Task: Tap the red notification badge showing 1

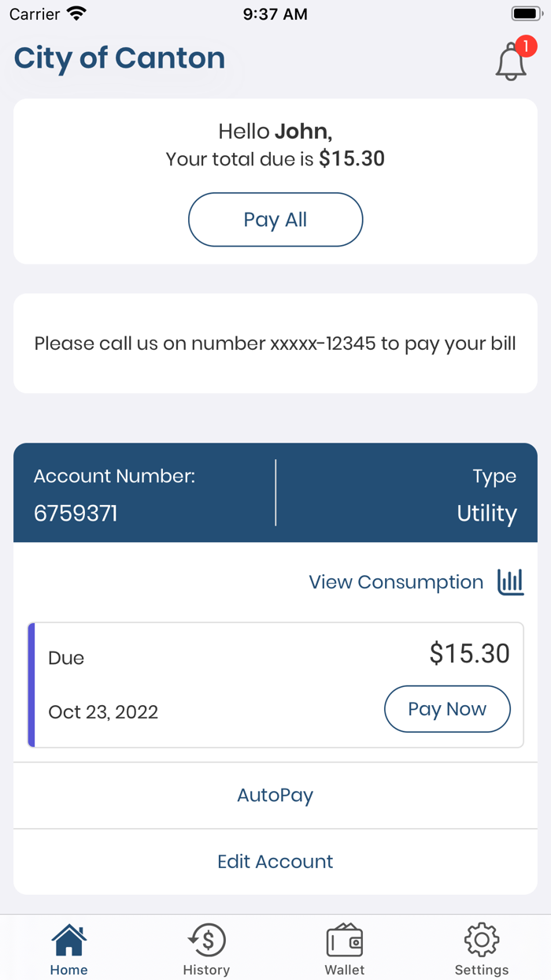Action: 528,46
